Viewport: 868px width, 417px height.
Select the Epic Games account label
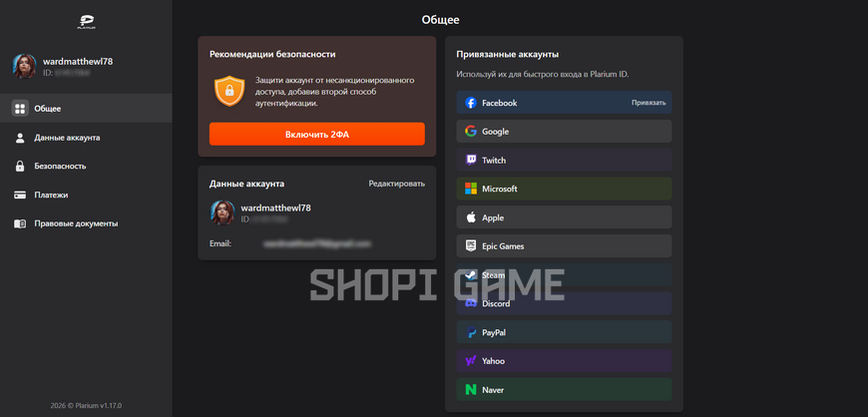click(x=503, y=246)
